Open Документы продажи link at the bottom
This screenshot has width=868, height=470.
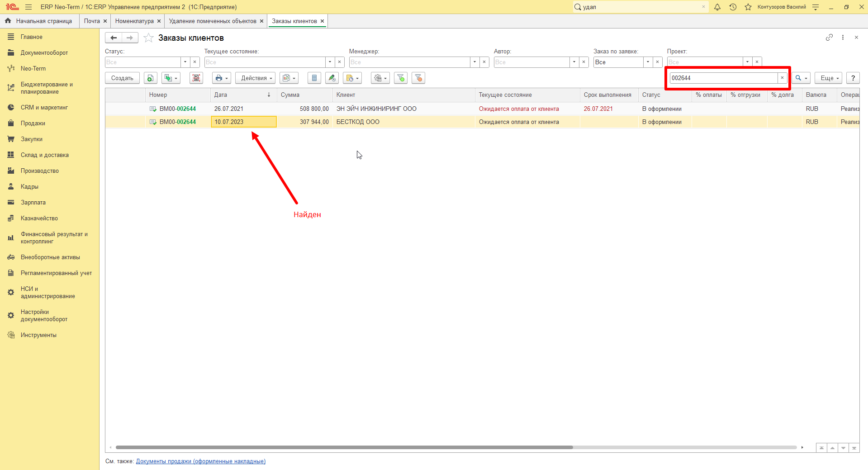pos(201,461)
